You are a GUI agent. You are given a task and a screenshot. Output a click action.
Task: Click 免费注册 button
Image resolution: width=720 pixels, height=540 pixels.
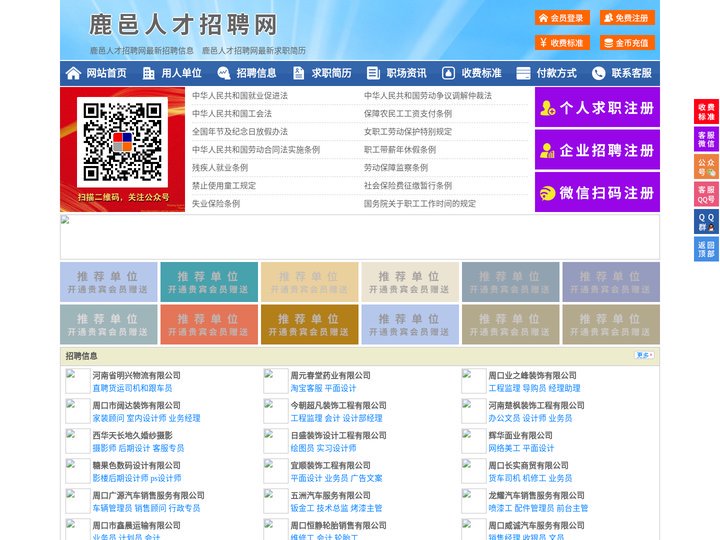tap(627, 18)
